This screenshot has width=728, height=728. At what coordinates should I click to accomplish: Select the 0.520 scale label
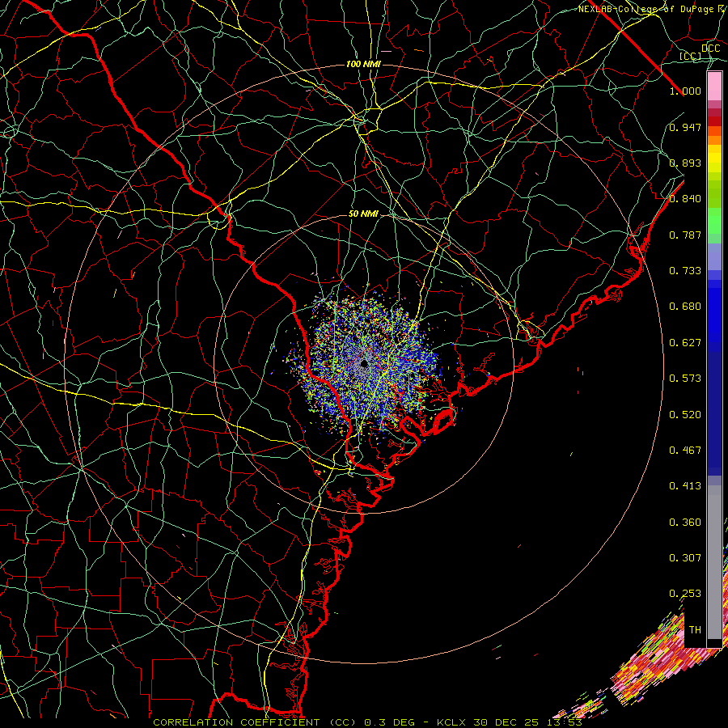[x=685, y=415]
